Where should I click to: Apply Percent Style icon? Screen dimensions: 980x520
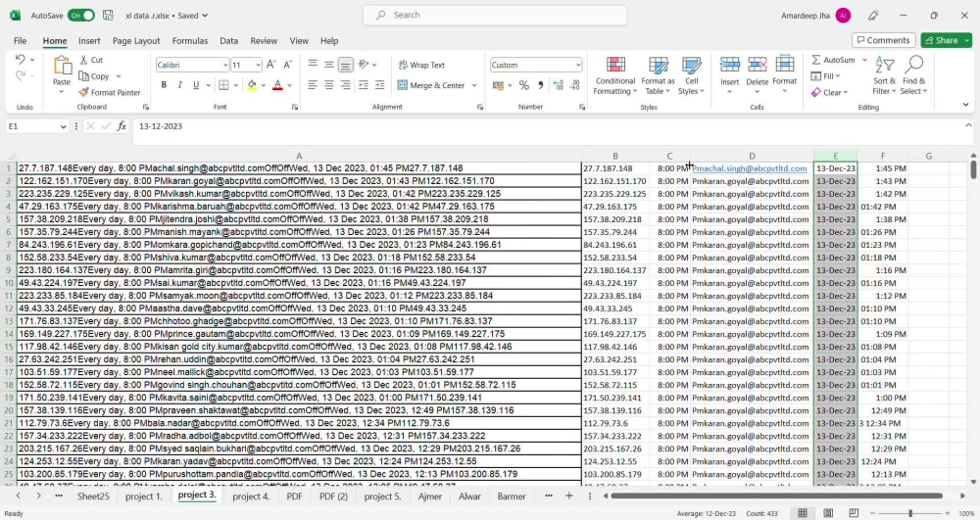coord(523,85)
